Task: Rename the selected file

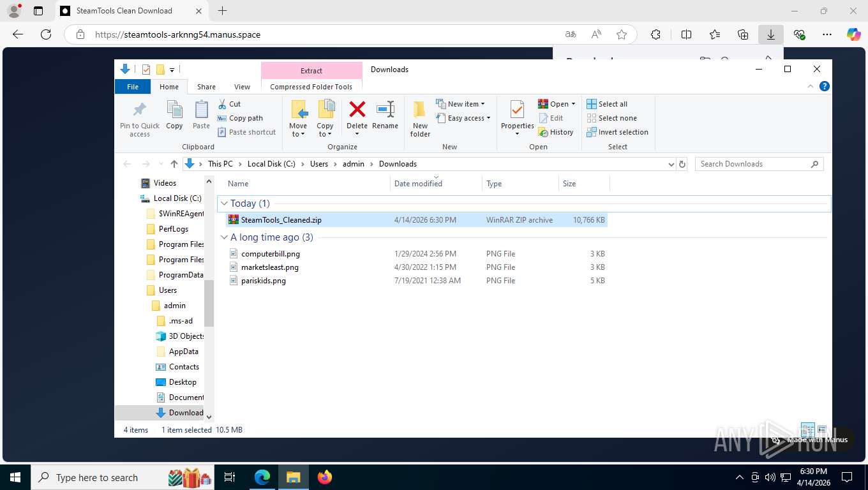Action: point(385,115)
